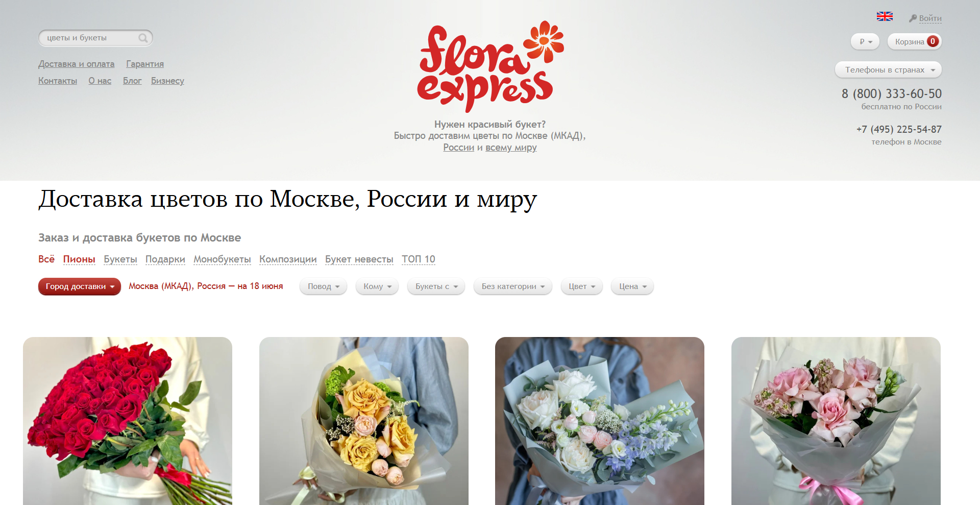Open the pink roses bouquet thumbnail
This screenshot has height=505, width=980.
[x=836, y=421]
